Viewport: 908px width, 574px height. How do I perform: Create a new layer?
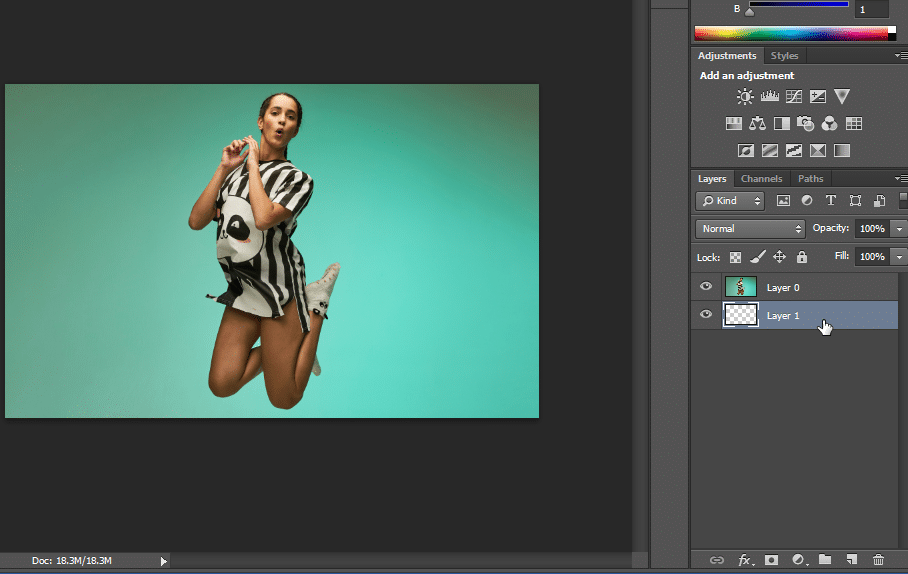point(852,559)
